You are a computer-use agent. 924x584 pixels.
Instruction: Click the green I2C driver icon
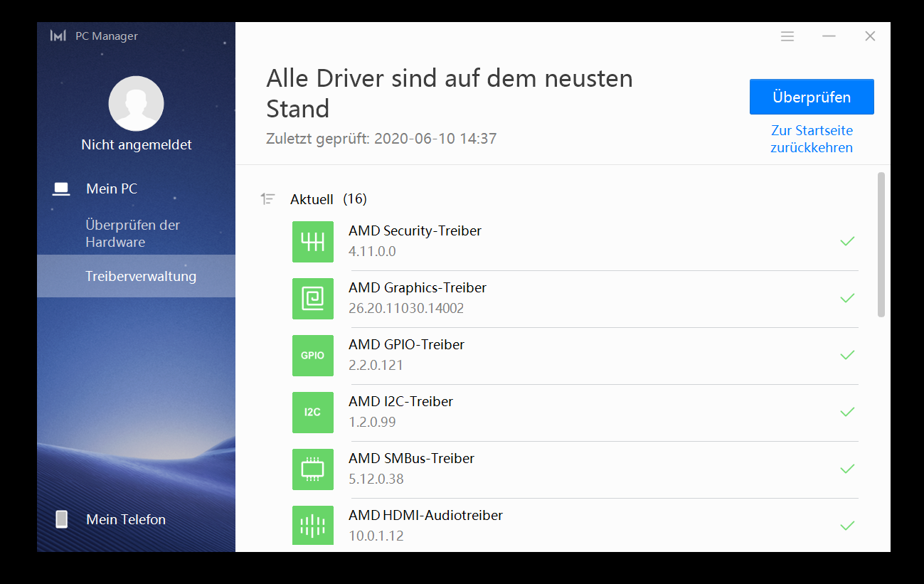[x=313, y=413]
